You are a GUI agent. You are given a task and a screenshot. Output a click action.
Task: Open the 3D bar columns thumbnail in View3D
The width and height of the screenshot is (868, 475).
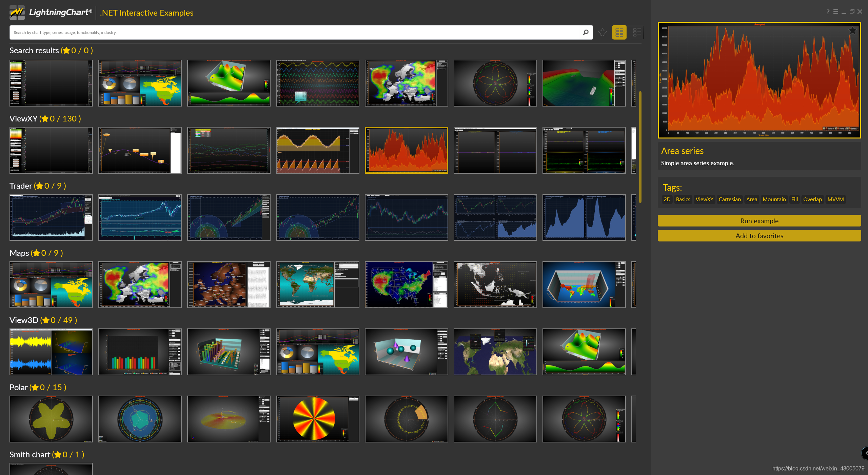coord(229,352)
